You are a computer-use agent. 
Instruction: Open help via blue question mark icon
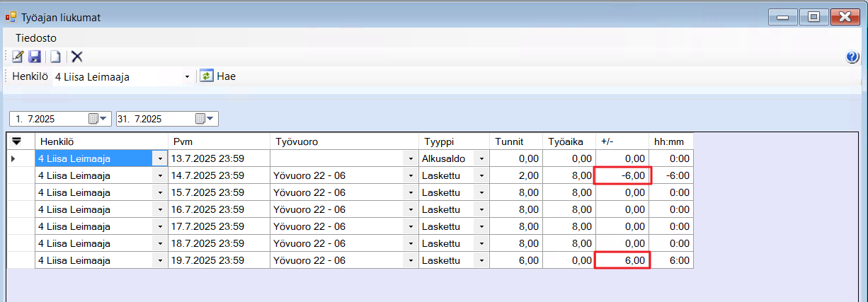click(x=852, y=58)
